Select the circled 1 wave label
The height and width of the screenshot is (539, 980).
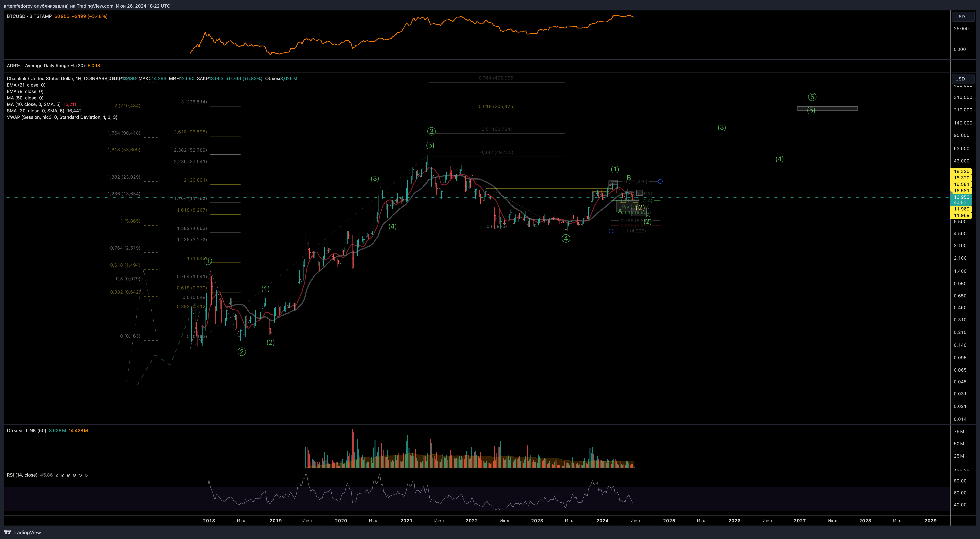[208, 260]
